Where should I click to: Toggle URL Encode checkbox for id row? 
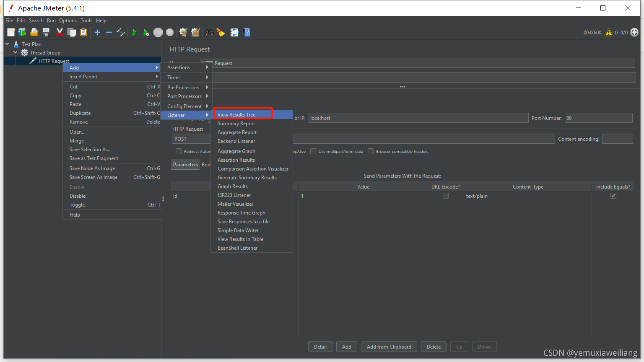tap(446, 196)
